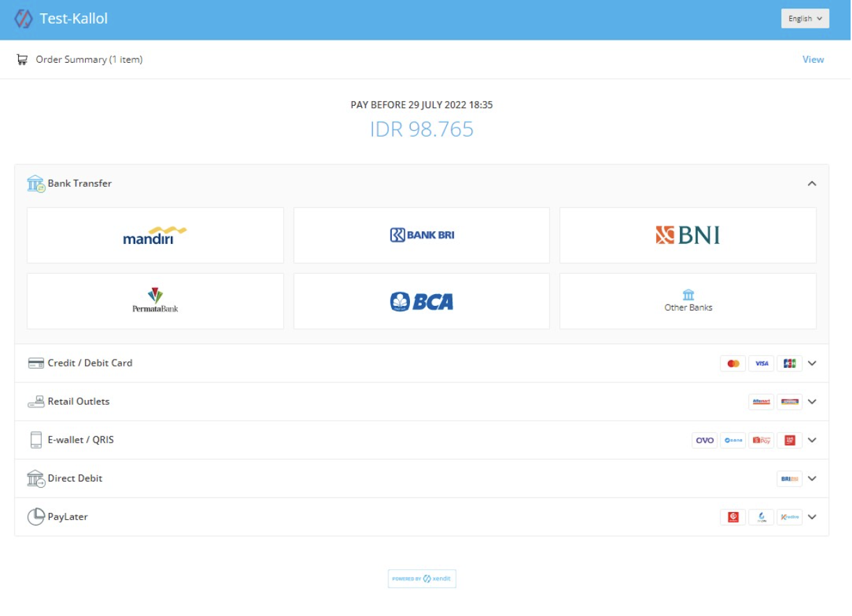Click the Powered by Xendit badge
This screenshot has height=616, width=852.
pos(422,579)
